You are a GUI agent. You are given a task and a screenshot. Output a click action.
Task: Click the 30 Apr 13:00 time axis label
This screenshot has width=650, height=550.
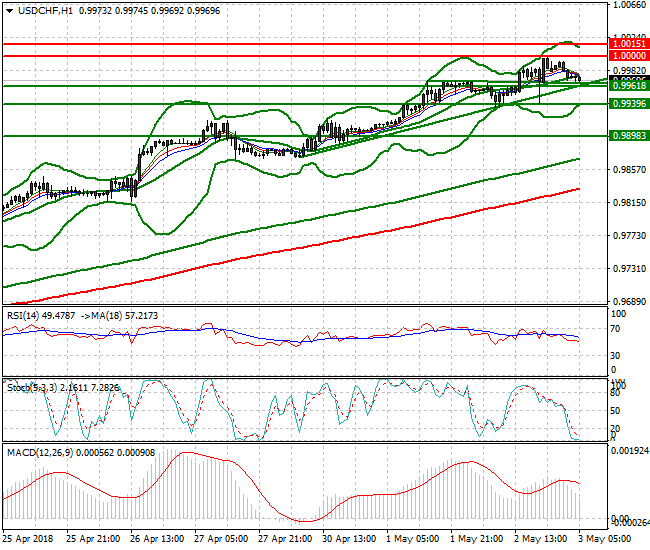(x=349, y=539)
